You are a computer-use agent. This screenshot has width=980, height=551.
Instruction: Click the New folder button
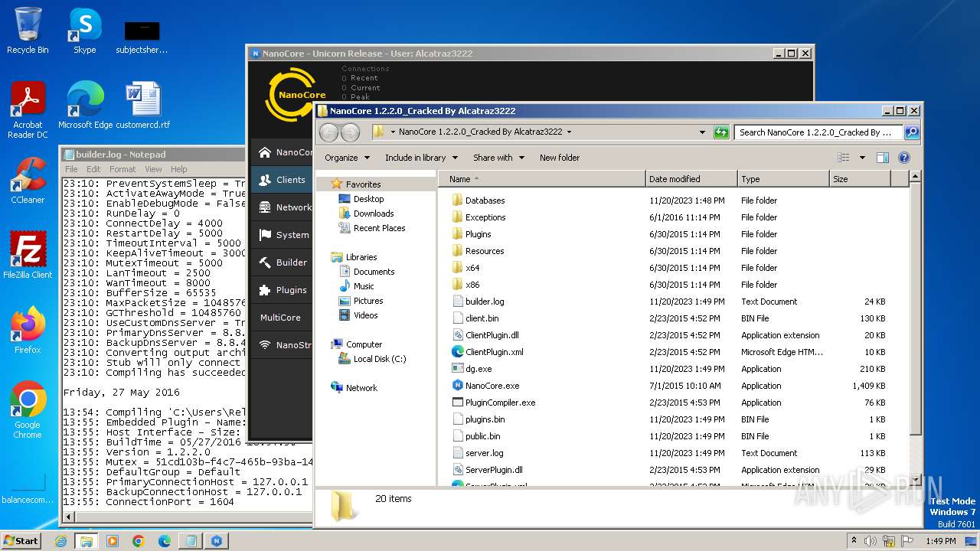pyautogui.click(x=560, y=158)
